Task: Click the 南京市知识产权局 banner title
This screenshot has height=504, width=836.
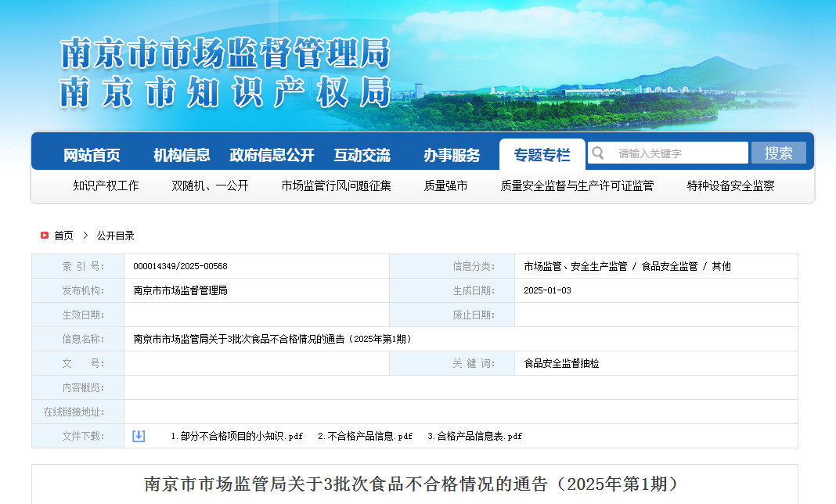Action: click(x=225, y=92)
